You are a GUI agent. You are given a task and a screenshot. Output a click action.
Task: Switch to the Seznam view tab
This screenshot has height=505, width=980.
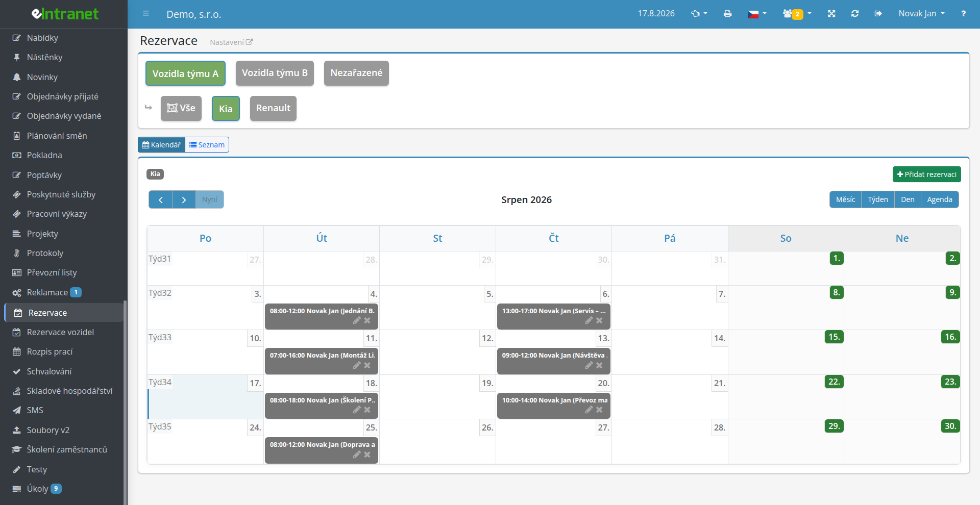207,145
